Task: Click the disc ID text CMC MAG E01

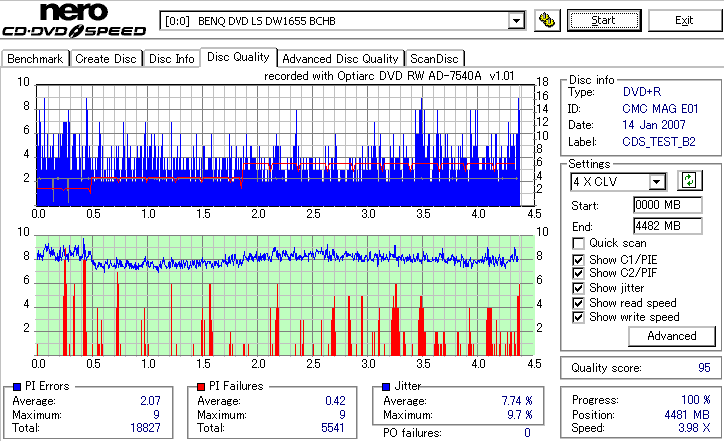Action: tap(660, 109)
